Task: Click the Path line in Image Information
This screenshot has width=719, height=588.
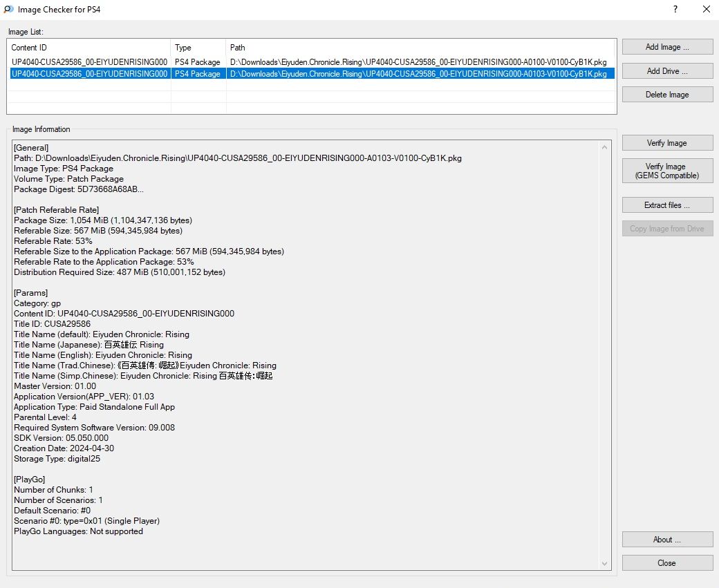Action: point(238,158)
